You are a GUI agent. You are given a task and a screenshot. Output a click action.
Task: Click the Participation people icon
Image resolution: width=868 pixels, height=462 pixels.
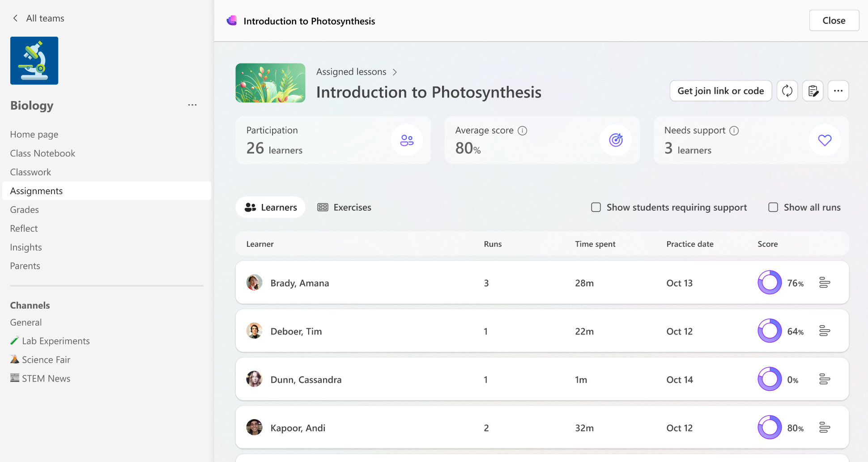[x=407, y=140]
